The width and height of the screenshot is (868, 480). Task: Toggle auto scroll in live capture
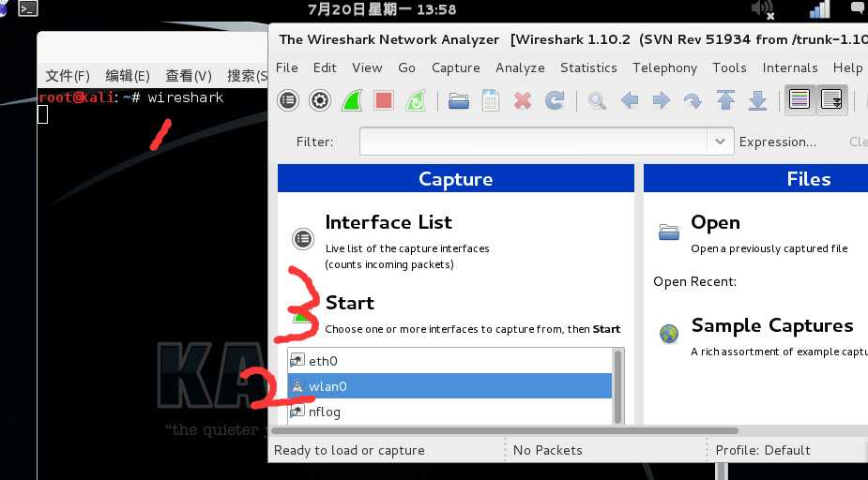(x=831, y=100)
